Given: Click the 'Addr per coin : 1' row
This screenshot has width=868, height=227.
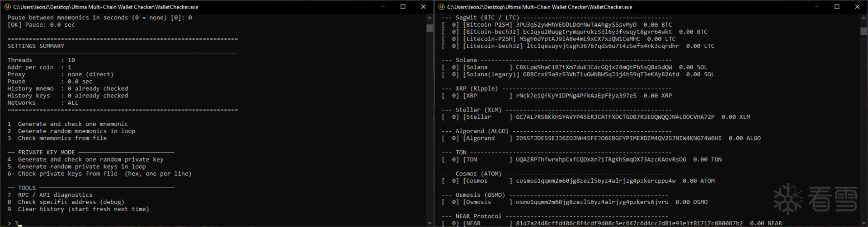Looking at the screenshot, I should click(39, 67).
